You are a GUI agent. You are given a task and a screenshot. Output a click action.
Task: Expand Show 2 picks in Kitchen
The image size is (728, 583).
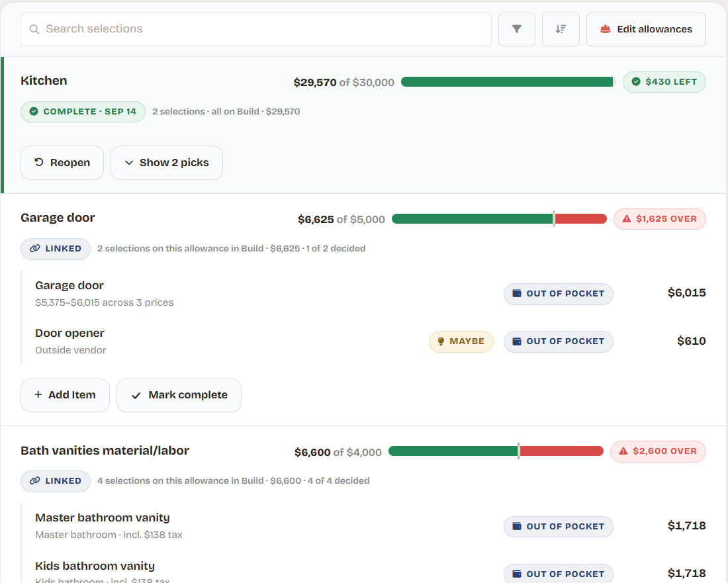click(167, 163)
